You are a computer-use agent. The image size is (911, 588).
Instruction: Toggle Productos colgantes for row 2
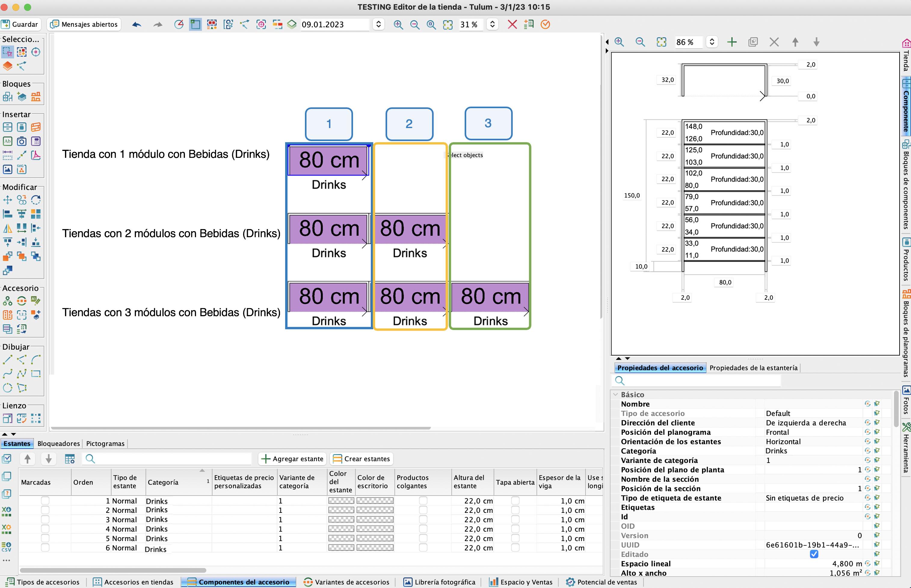[423, 510]
